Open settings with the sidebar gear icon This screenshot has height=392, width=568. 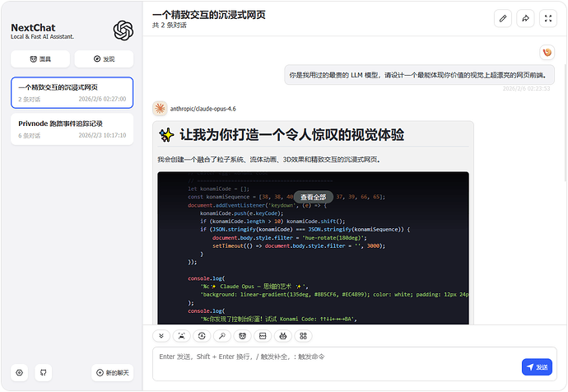[20, 372]
